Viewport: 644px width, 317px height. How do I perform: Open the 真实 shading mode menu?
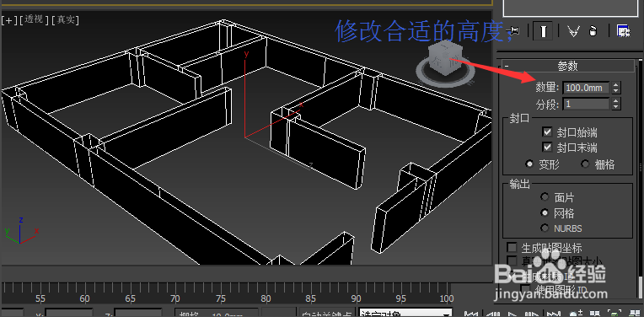pyautogui.click(x=65, y=19)
